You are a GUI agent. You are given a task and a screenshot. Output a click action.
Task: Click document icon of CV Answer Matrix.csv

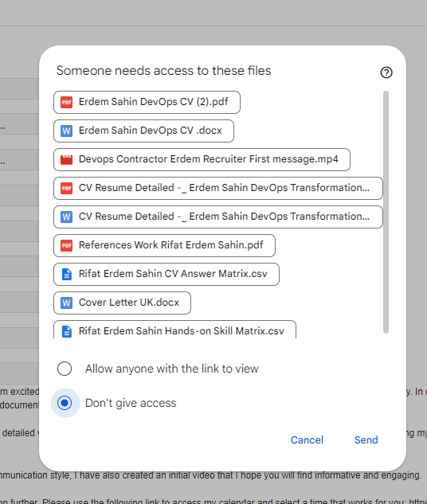[x=67, y=274]
